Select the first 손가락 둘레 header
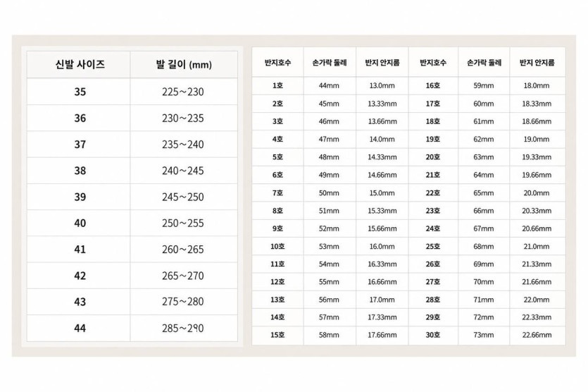The width and height of the screenshot is (588, 392). pos(330,62)
